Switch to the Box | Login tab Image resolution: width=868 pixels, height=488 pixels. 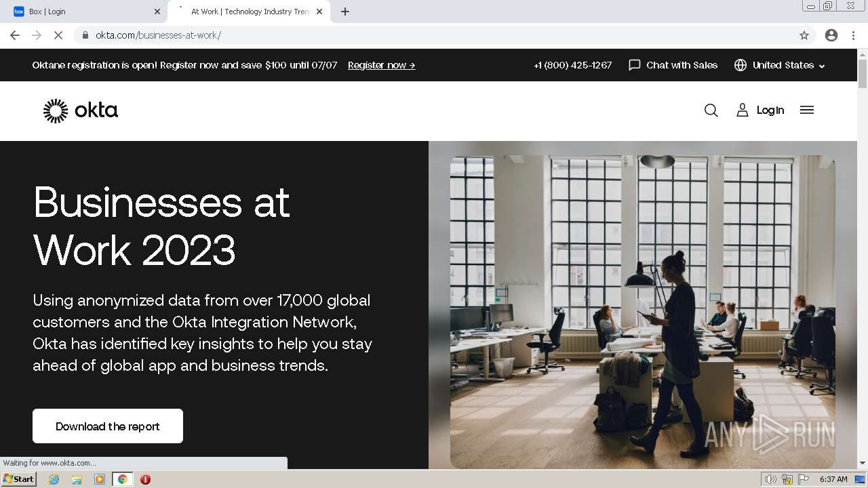85,12
